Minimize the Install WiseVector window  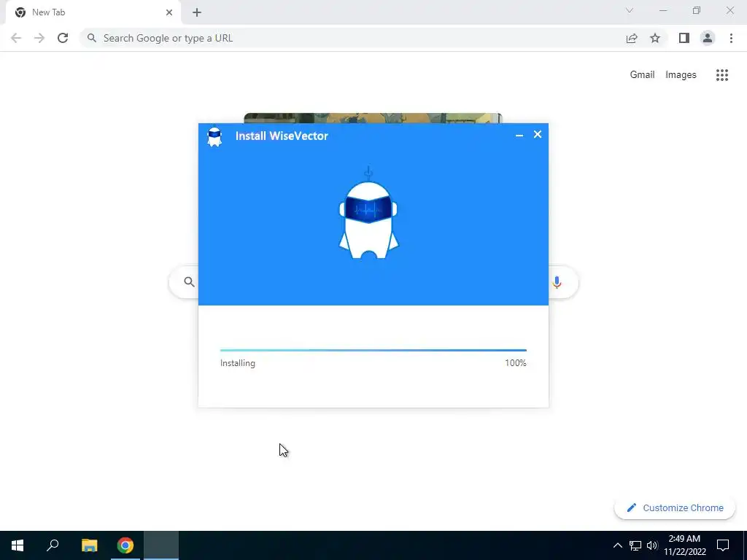coord(519,135)
